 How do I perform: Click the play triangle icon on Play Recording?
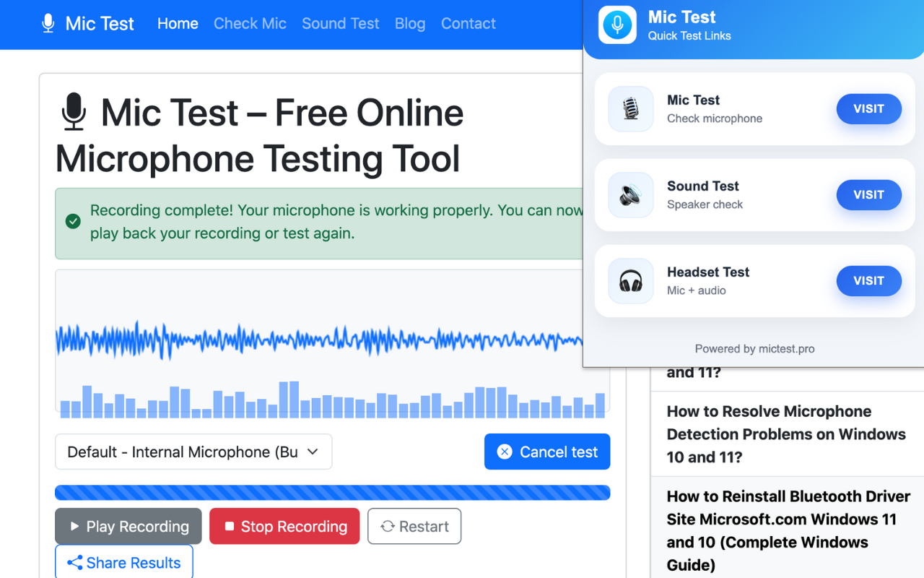pos(74,526)
